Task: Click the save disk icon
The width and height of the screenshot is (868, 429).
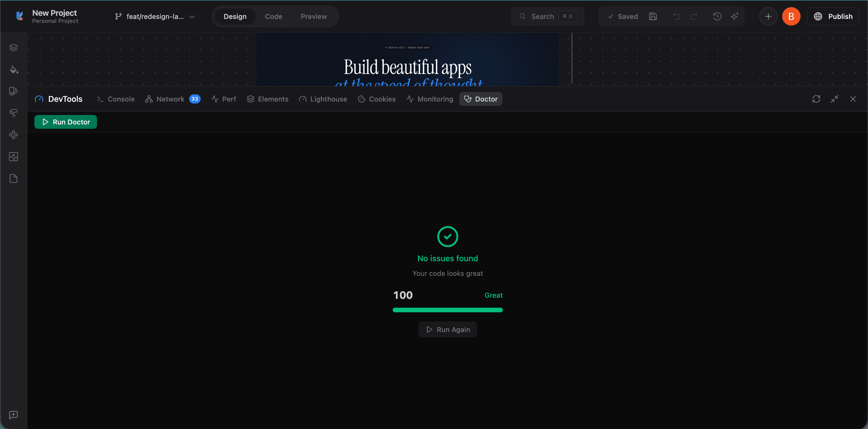Action: 653,16
